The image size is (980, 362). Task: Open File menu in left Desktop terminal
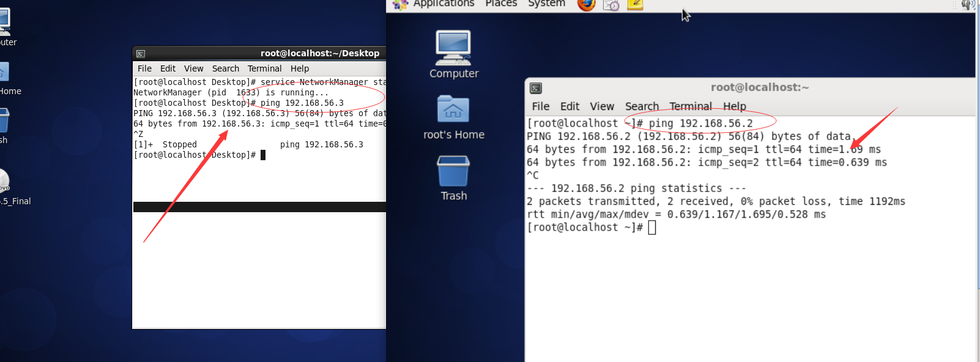pos(144,68)
